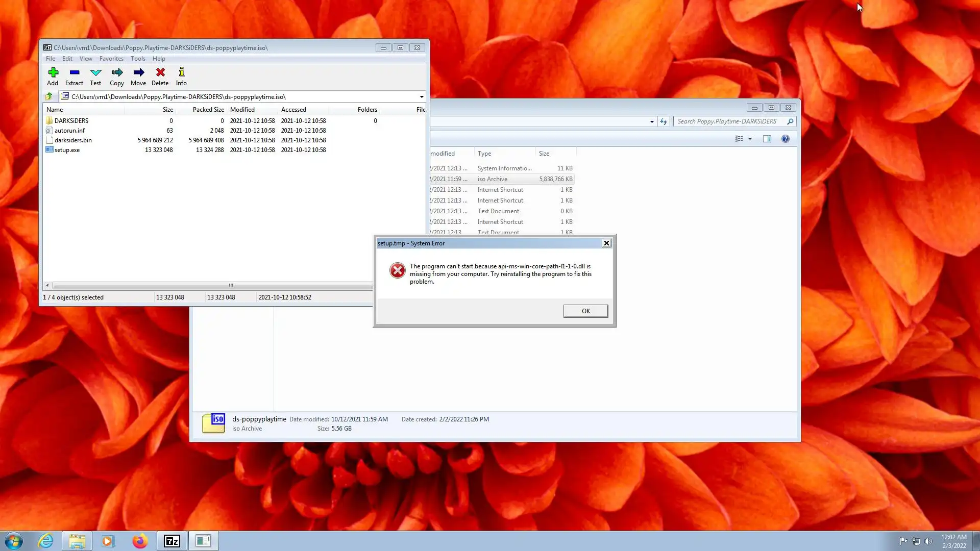Go up one folder level in 7-Zip
The height and width of the screenshot is (551, 980).
(x=49, y=96)
